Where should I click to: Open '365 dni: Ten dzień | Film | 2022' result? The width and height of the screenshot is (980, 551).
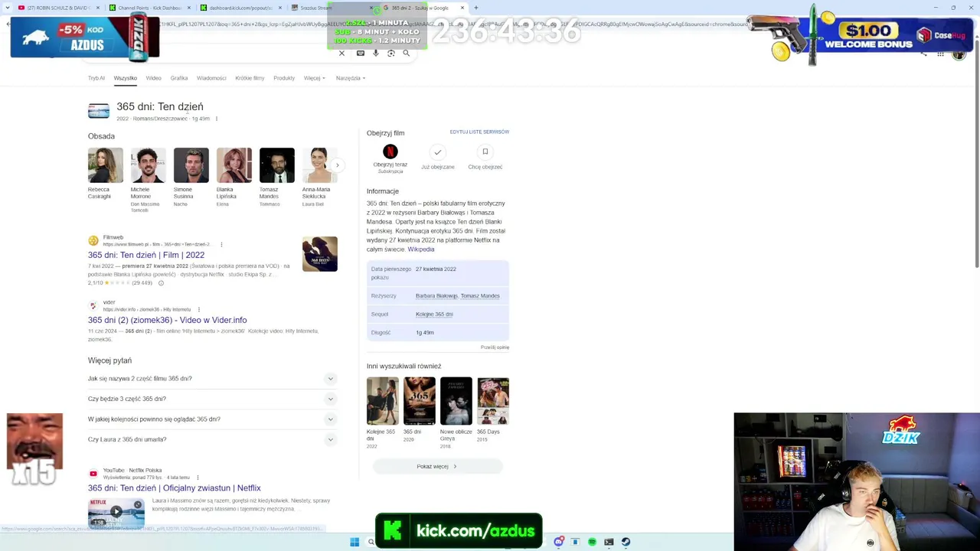pyautogui.click(x=146, y=255)
